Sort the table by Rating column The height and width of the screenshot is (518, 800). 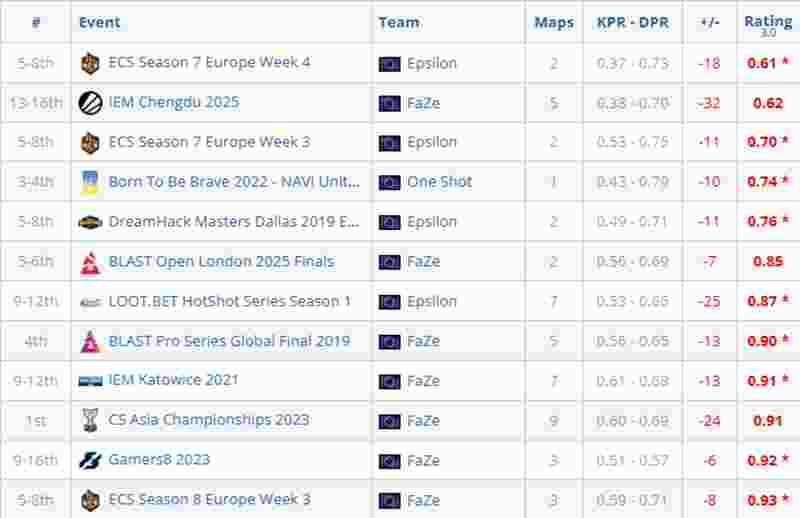tap(767, 22)
